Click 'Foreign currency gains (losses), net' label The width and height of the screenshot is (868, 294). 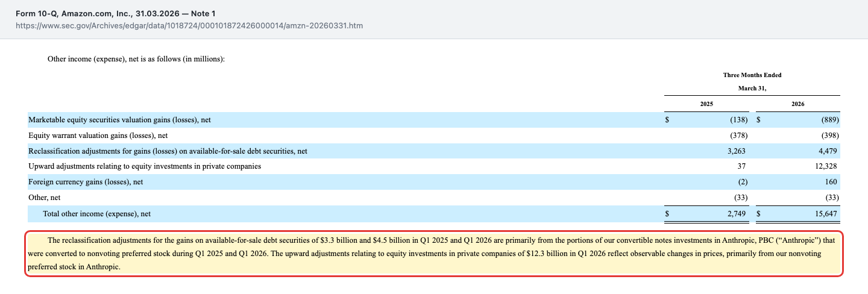click(86, 182)
